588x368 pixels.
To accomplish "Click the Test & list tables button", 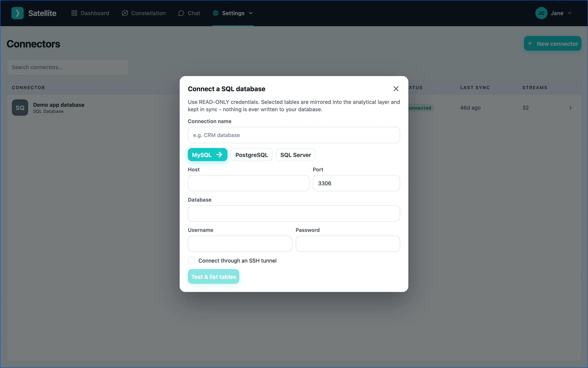I will coord(213,276).
